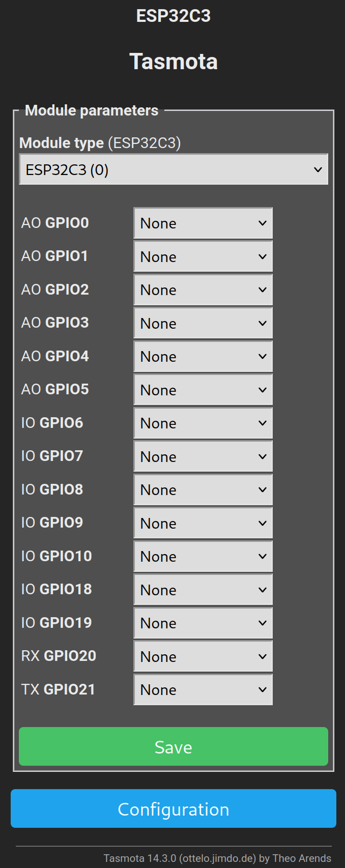The height and width of the screenshot is (868, 345).
Task: Select a function for GPIO9
Action: tap(203, 523)
